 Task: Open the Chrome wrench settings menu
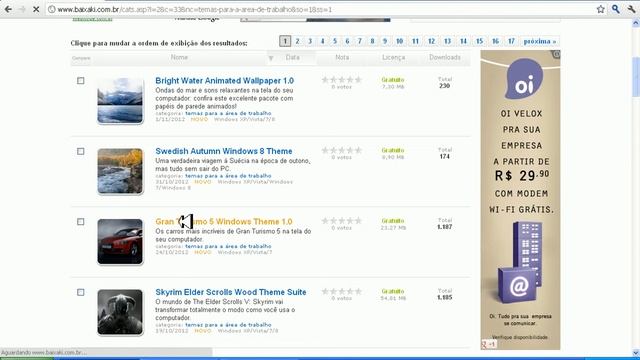[631, 9]
